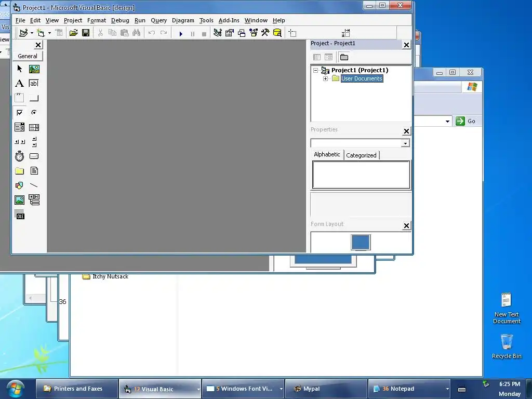
Task: Click the Cut scissors icon
Action: pos(100,33)
